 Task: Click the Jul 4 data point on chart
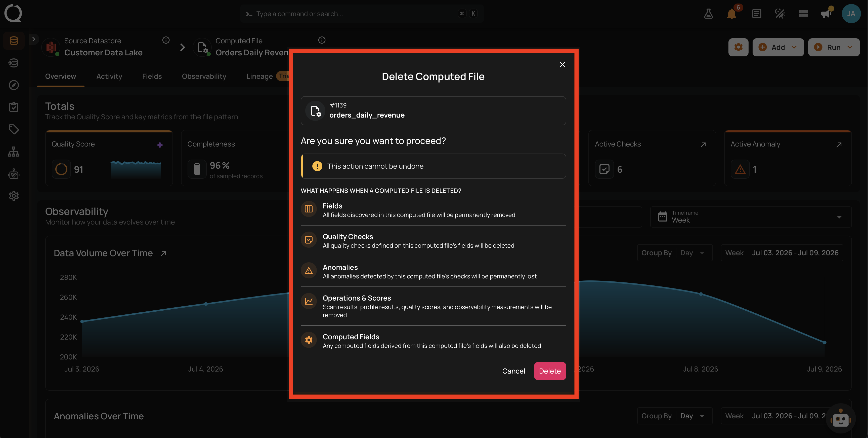[x=206, y=304]
